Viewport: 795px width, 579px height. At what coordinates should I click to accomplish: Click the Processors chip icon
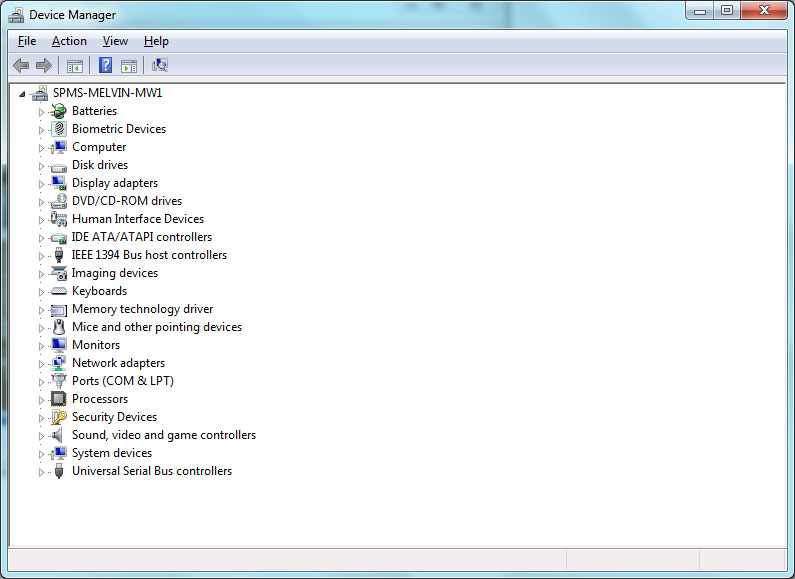[x=59, y=399]
